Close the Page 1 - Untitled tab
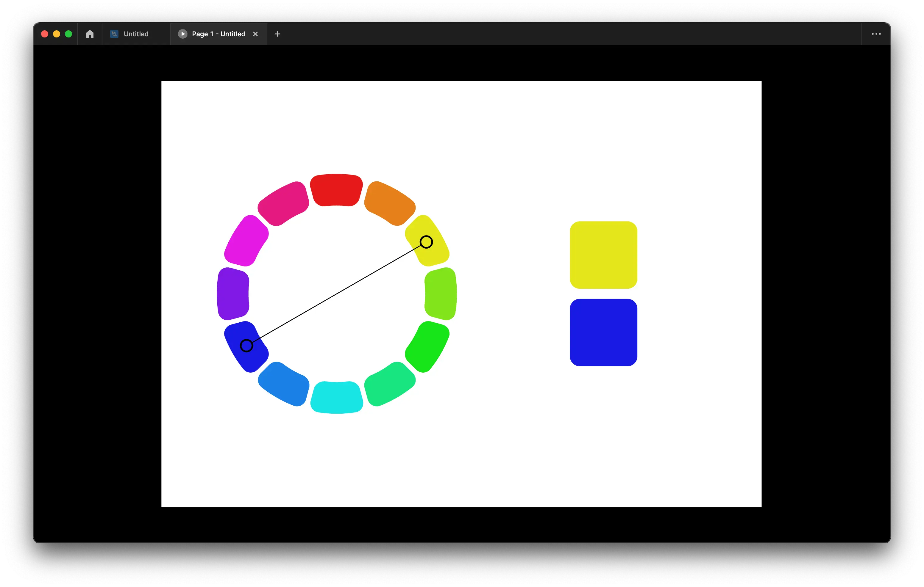Viewport: 924px width, 587px height. [255, 34]
